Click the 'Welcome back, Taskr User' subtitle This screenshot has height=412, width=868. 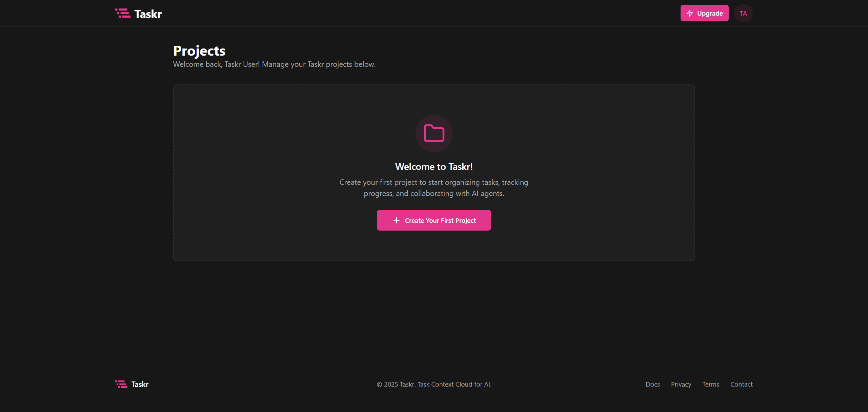[274, 64]
